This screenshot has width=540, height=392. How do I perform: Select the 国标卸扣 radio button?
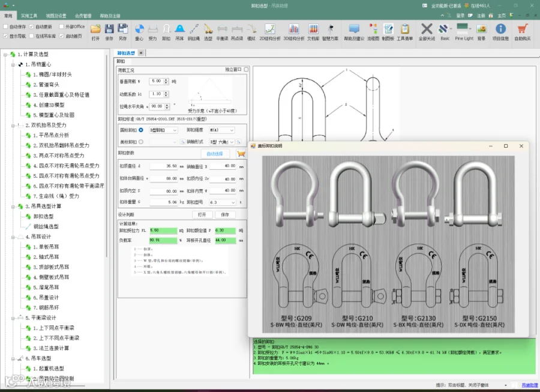[x=141, y=130]
